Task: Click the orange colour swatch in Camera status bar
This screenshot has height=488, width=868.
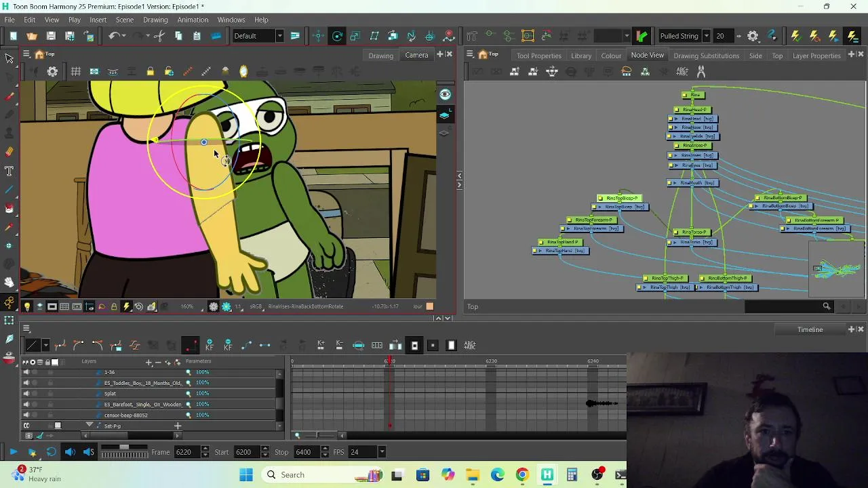Action: tap(429, 306)
